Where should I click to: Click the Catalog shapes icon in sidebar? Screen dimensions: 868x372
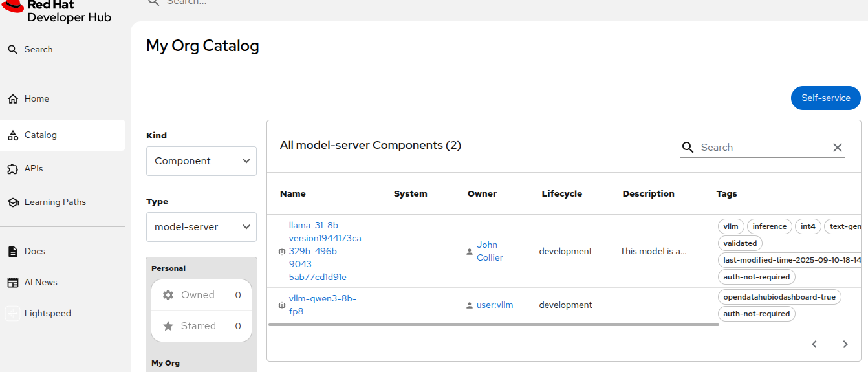(x=12, y=135)
